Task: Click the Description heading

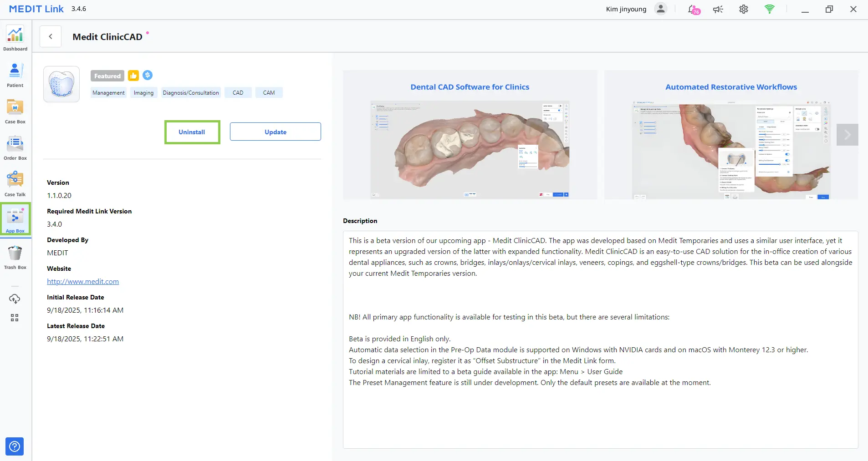Action: point(360,221)
